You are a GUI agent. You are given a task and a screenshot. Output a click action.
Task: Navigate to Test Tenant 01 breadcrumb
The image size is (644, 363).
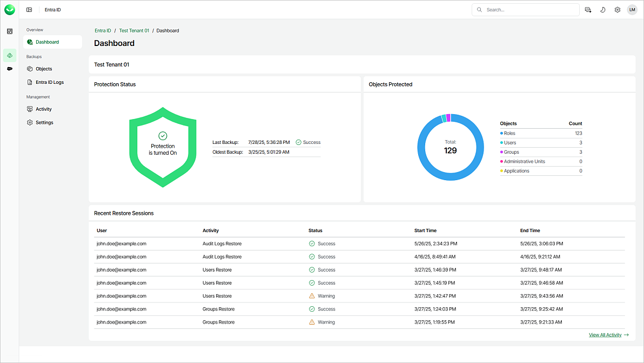134,31
